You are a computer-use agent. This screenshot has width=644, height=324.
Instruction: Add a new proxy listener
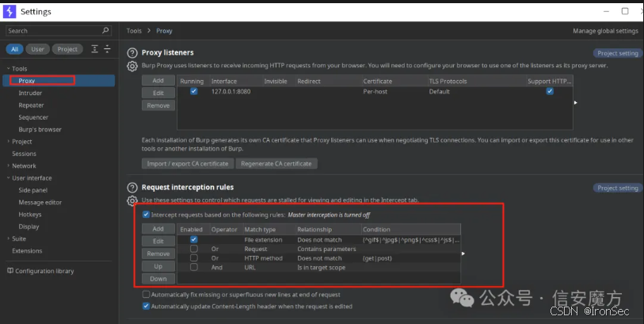point(158,81)
